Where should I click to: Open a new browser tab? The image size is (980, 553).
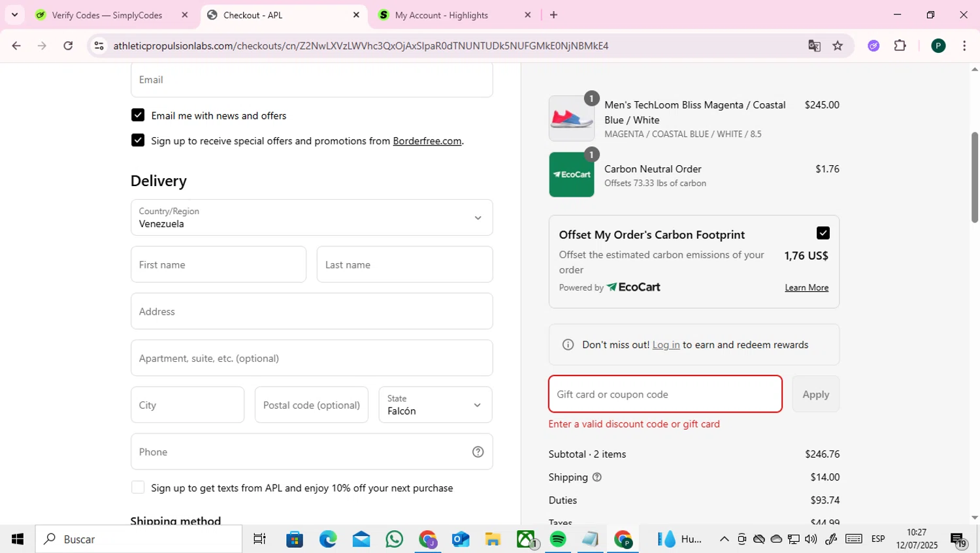[x=553, y=15]
